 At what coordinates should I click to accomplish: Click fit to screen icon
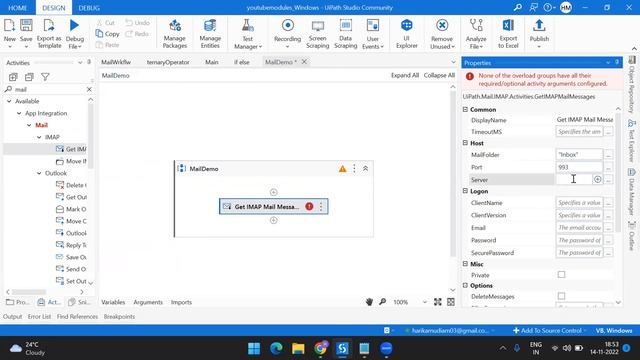438,302
